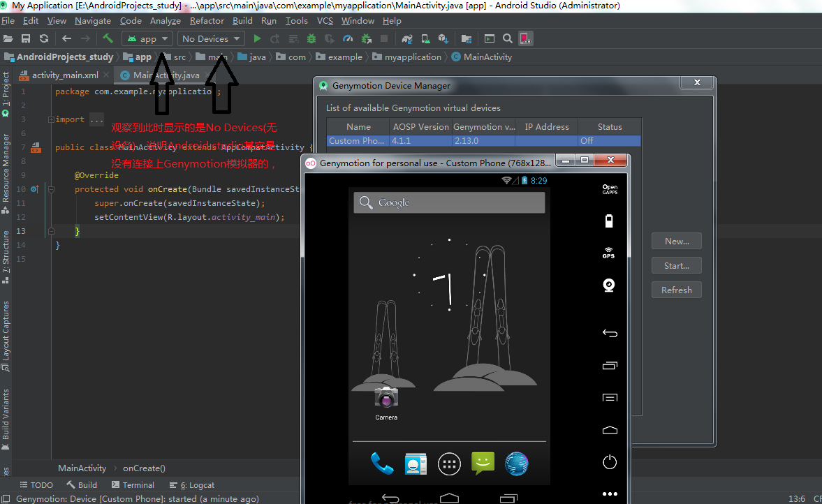Screen dimensions: 822x504
Task: Open the No Devices dropdown
Action: pos(211,38)
